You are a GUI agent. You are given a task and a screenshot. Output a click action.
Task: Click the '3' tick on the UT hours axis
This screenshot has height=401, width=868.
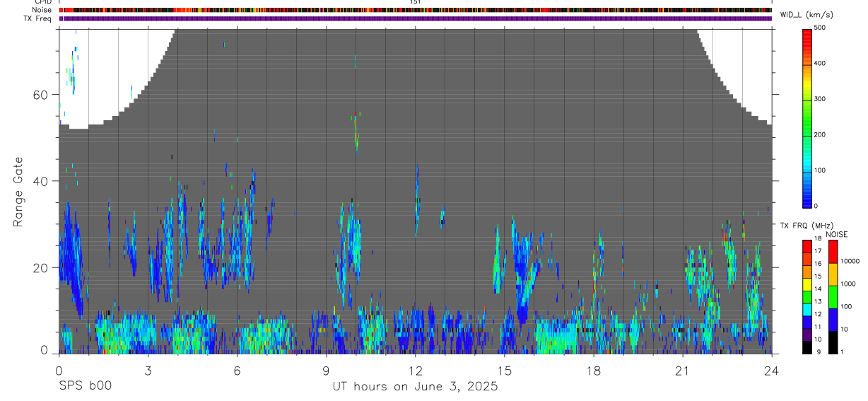pyautogui.click(x=148, y=370)
